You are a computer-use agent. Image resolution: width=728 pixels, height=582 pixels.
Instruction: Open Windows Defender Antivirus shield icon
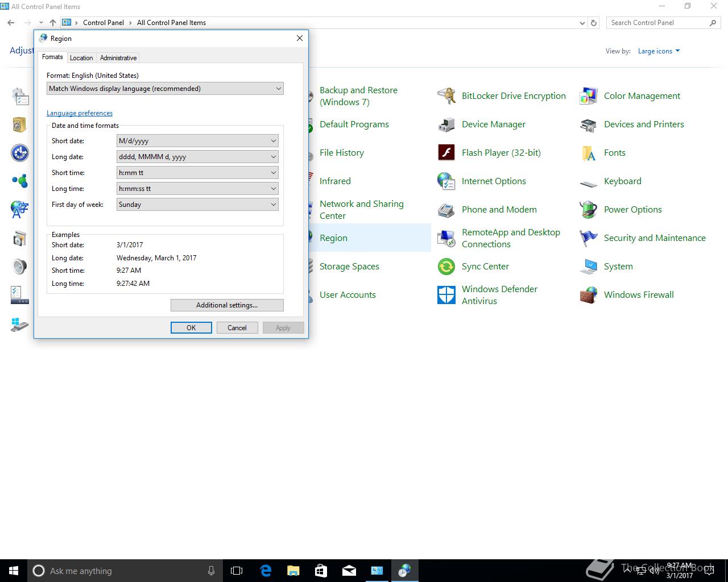(446, 295)
